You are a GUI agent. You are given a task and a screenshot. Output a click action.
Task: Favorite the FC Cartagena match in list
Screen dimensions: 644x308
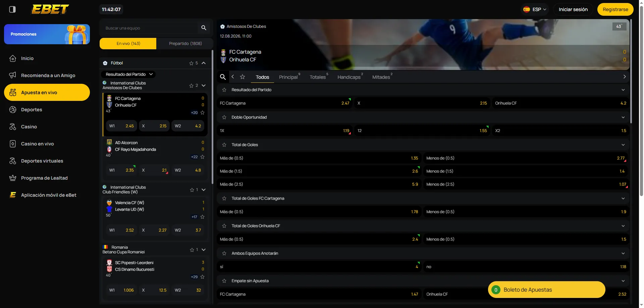pyautogui.click(x=202, y=113)
